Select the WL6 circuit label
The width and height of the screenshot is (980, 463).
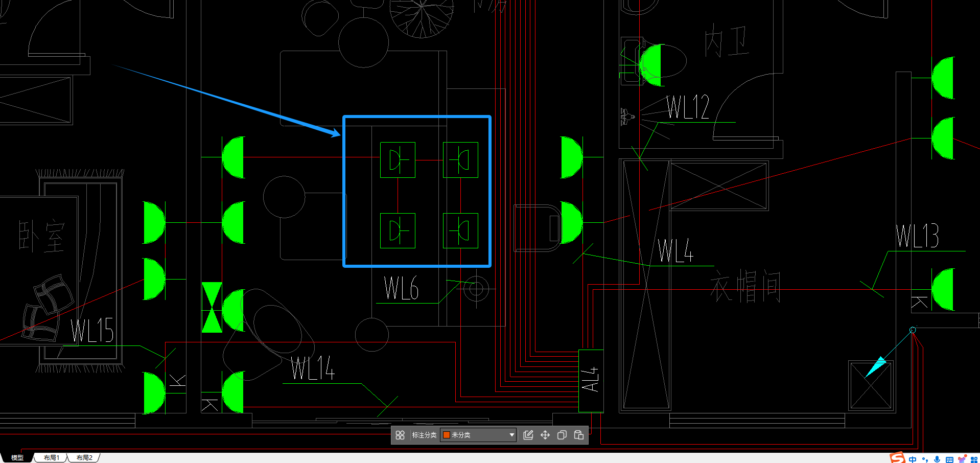pos(401,288)
